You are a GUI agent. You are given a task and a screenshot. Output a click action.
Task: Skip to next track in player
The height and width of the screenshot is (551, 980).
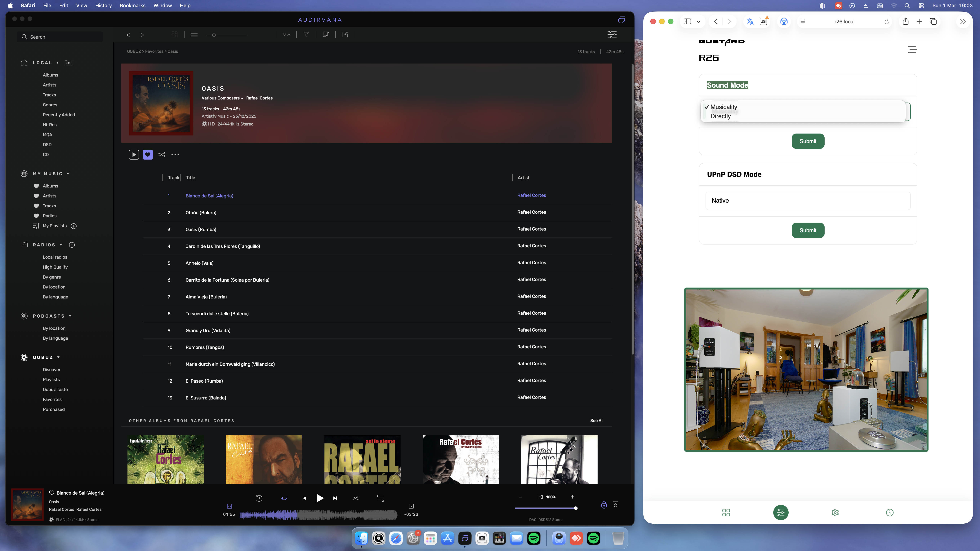tap(335, 498)
